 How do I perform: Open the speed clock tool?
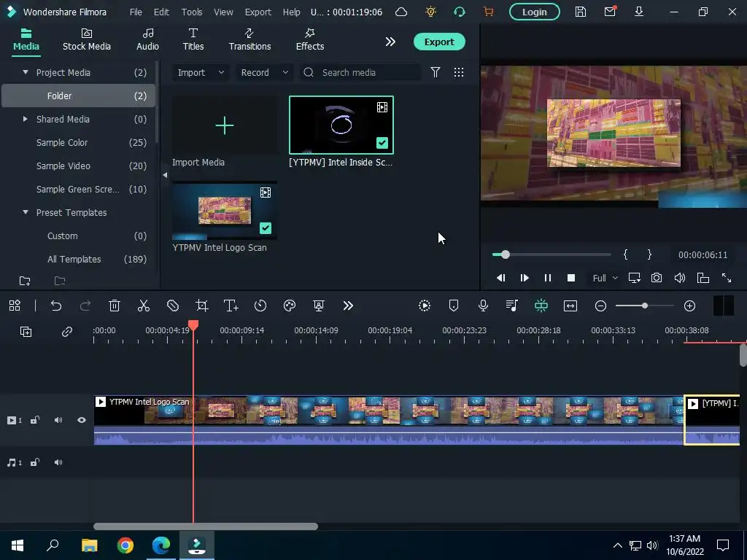[x=260, y=306]
